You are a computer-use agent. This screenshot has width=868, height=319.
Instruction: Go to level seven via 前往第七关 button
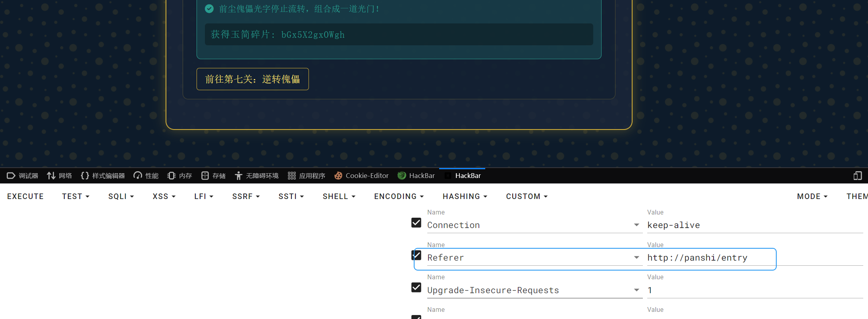coord(253,79)
